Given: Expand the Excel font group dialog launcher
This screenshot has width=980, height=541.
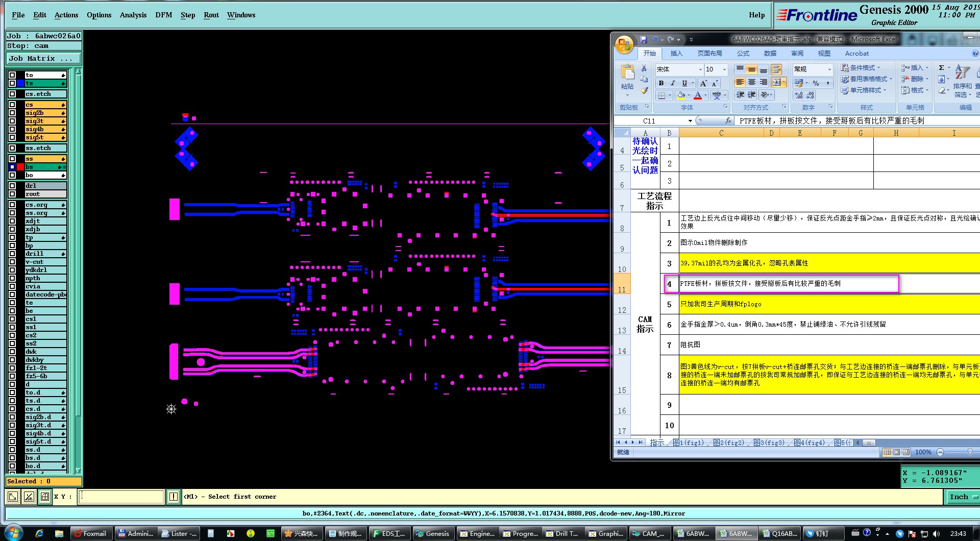Looking at the screenshot, I should click(726, 107).
